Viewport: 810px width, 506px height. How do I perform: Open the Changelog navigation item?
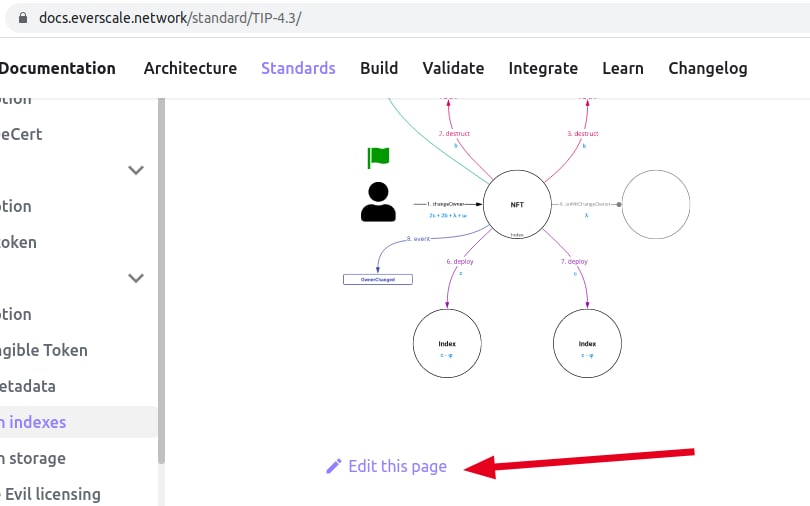[x=707, y=68]
